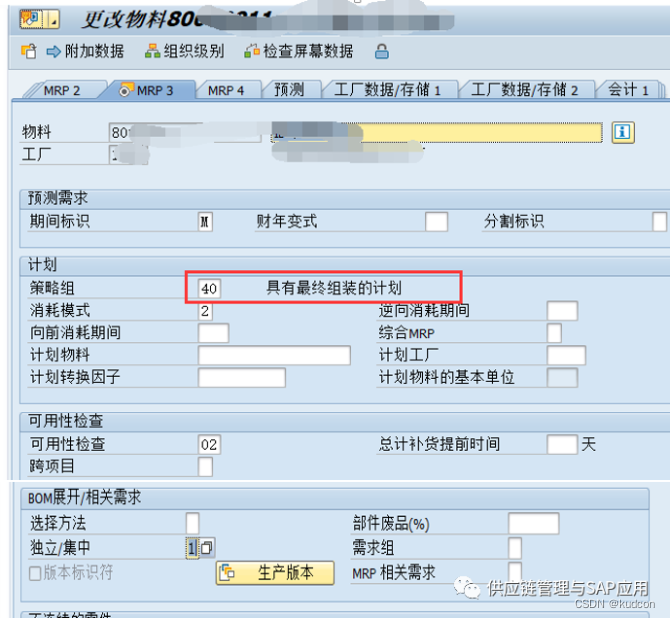Open 附加数据 additional data
This screenshot has width=670, height=618.
pyautogui.click(x=85, y=52)
